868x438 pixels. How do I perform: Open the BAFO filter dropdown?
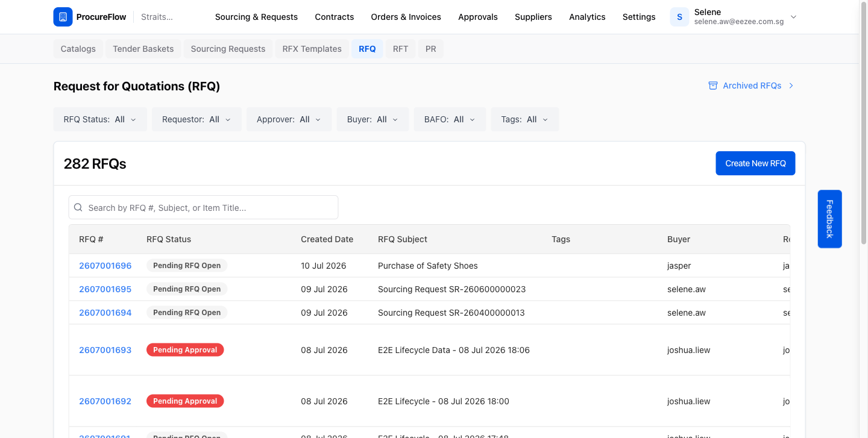(x=450, y=119)
